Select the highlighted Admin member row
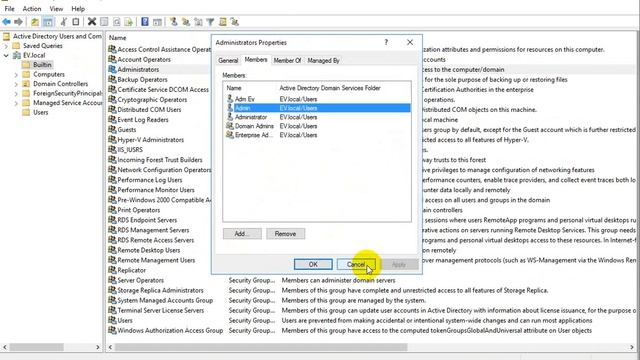 317,108
